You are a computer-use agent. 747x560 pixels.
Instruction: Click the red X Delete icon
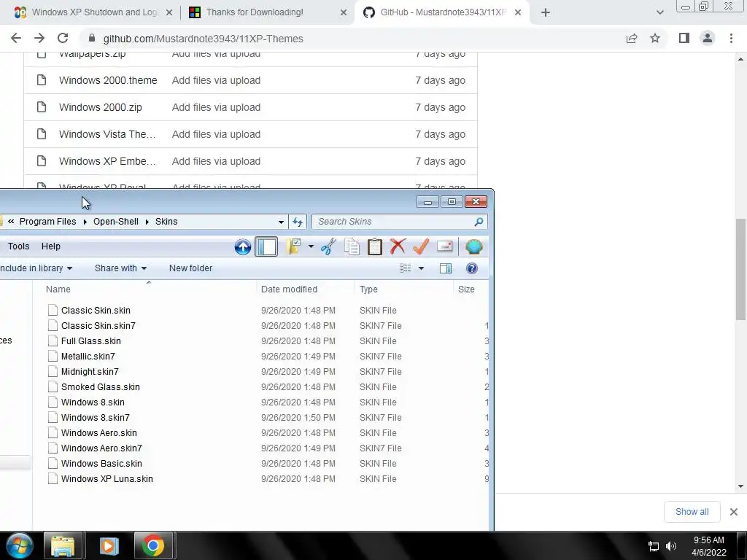click(398, 246)
